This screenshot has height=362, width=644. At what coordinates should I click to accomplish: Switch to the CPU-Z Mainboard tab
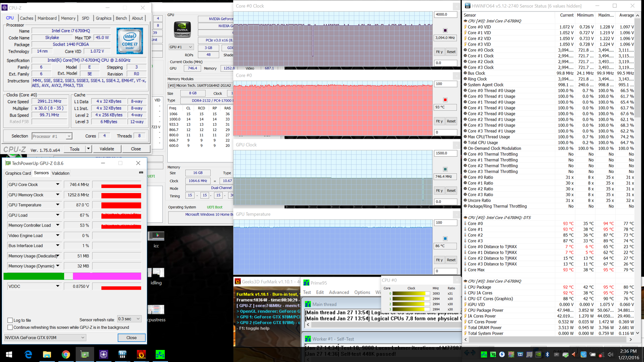pyautogui.click(x=47, y=18)
